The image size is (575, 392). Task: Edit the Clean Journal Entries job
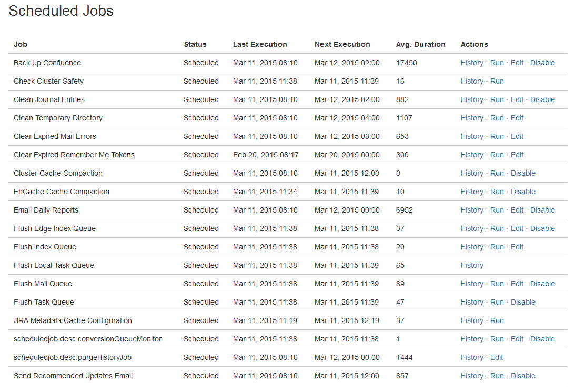517,99
